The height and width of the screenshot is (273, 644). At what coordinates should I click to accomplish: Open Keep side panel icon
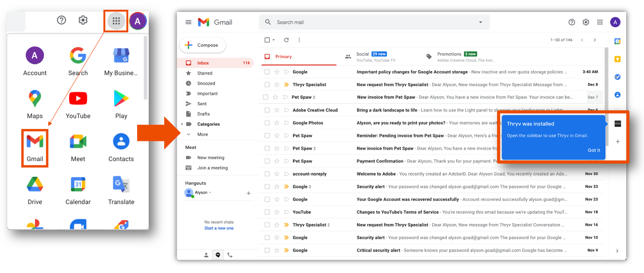[617, 59]
